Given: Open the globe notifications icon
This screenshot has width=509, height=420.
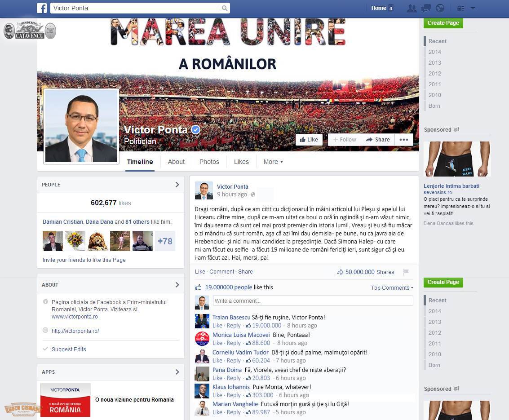Looking at the screenshot, I should tap(440, 8).
